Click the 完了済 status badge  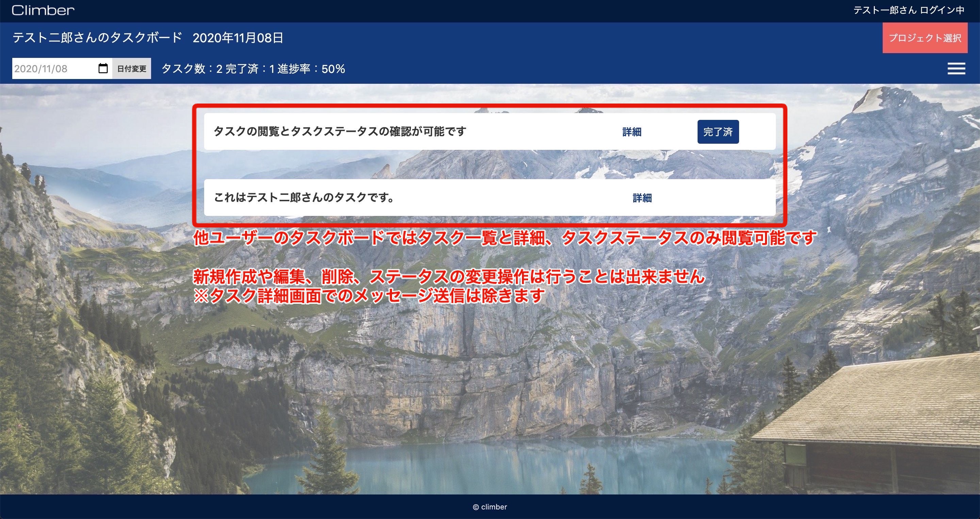click(x=718, y=131)
